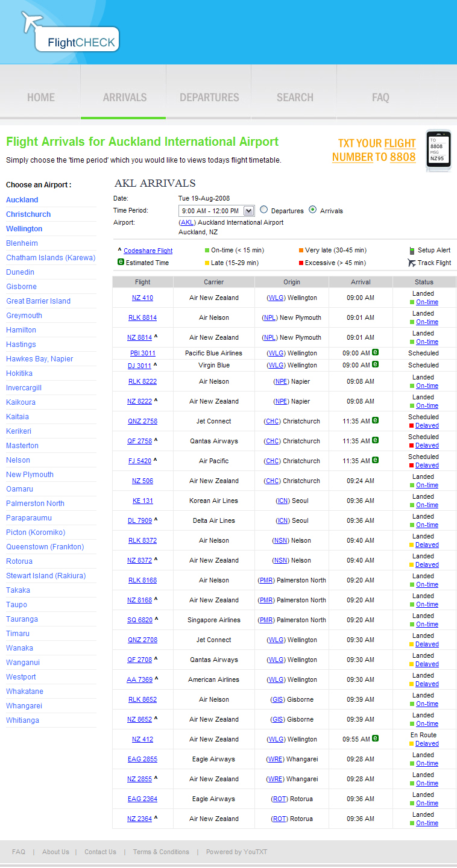This screenshot has width=457, height=868.
Task: Choose Palmerston North airport
Action: (35, 504)
